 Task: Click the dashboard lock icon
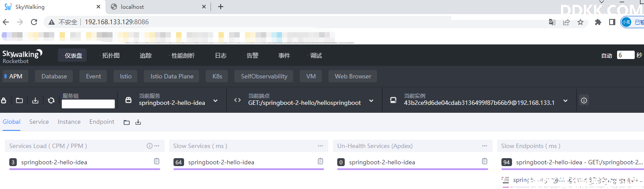click(4, 100)
